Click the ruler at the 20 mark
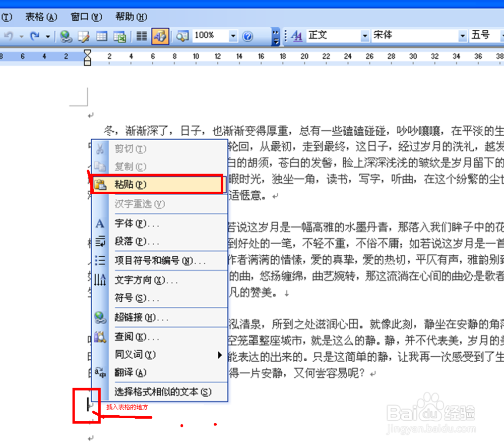 point(304,57)
